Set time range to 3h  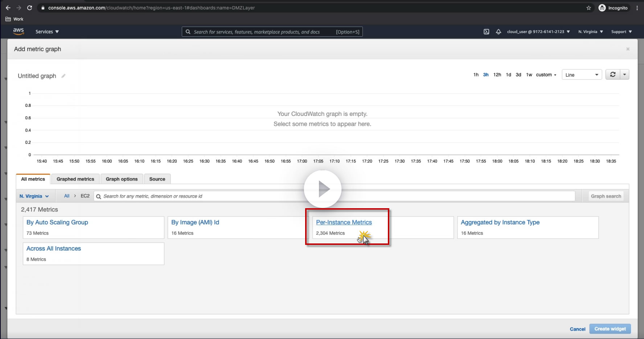[486, 75]
